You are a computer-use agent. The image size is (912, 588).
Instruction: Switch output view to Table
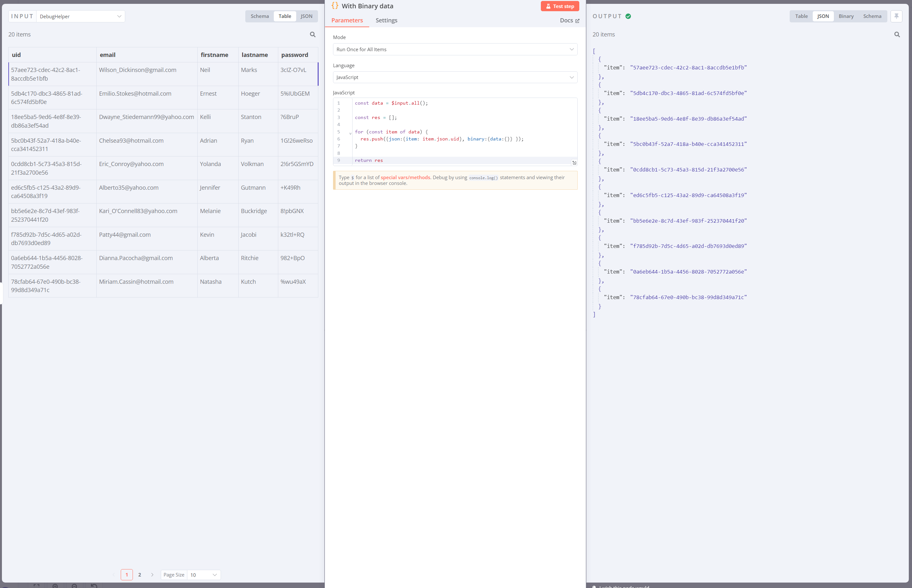point(801,16)
